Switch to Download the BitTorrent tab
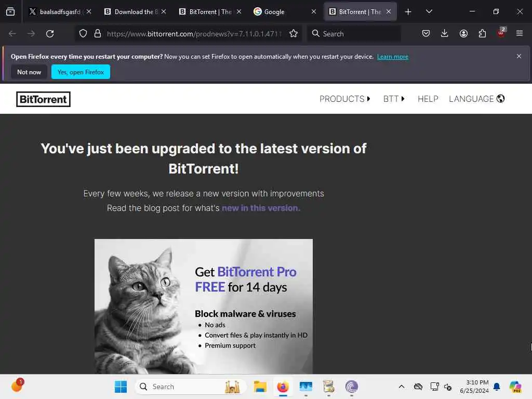The image size is (532, 399). point(136,11)
